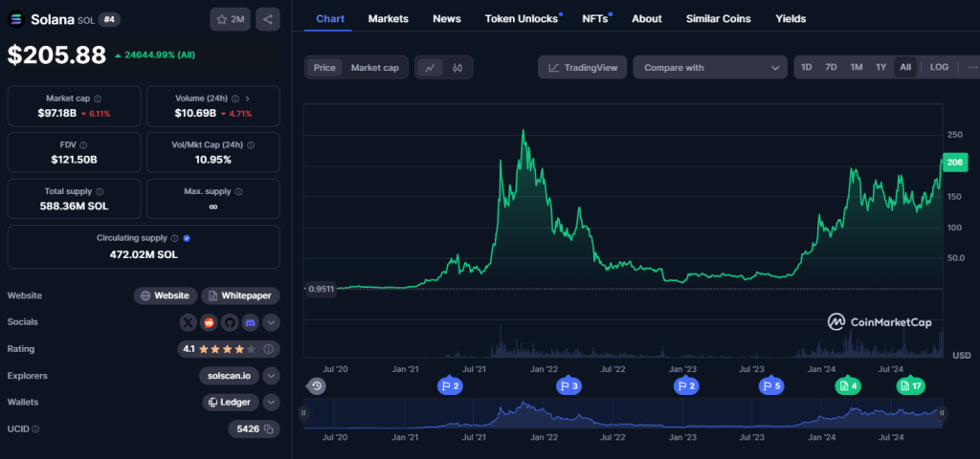The image size is (980, 459).
Task: Toggle LOG scale on chart
Action: click(x=939, y=68)
